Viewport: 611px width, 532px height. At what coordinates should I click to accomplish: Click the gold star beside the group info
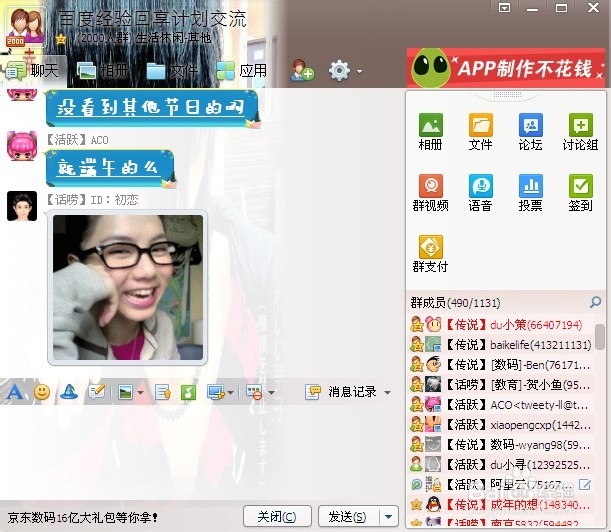[61, 39]
